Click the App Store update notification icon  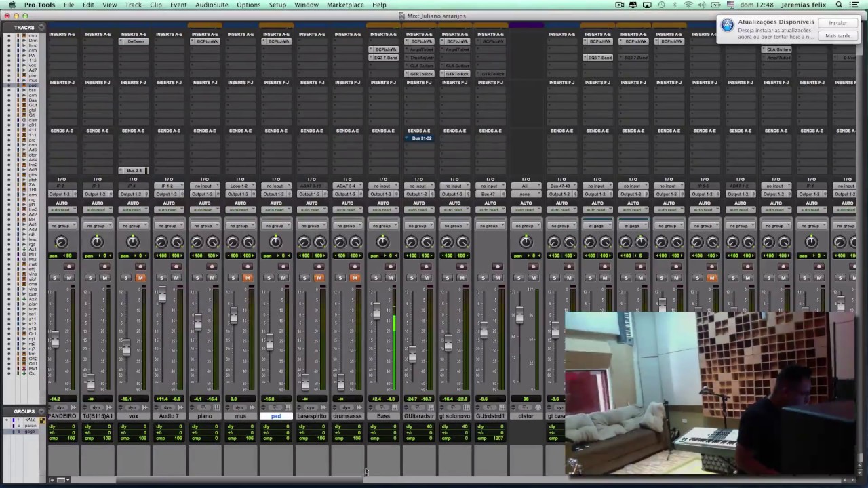tap(727, 25)
